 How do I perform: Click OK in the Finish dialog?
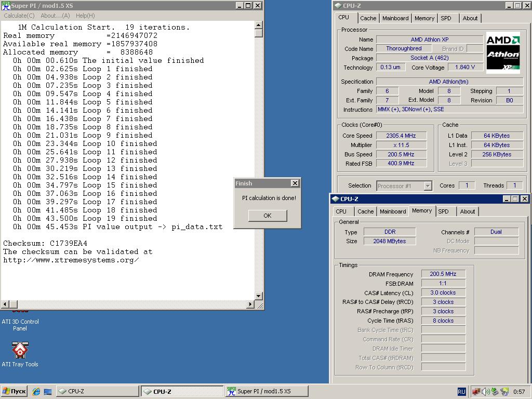tap(268, 216)
